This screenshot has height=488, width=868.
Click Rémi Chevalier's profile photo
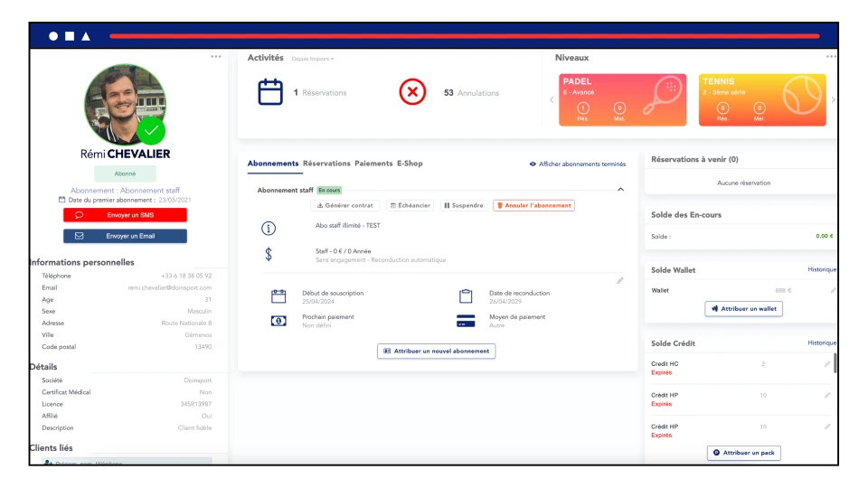pos(125,105)
